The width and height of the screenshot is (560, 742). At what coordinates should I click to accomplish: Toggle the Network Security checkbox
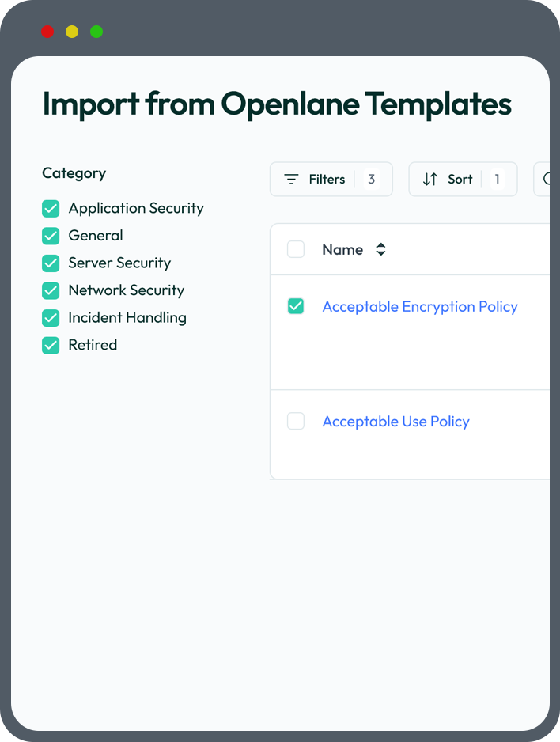[51, 290]
